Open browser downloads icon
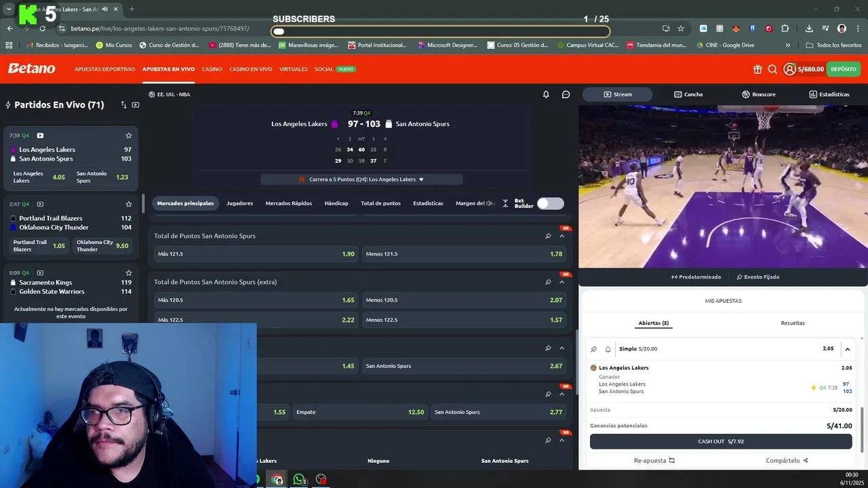 pyautogui.click(x=809, y=28)
